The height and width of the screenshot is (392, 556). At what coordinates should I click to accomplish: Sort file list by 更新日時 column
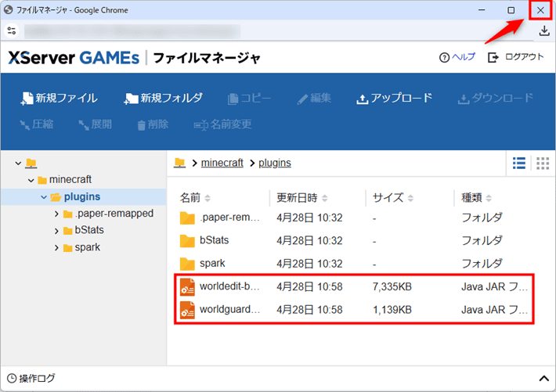pyautogui.click(x=301, y=198)
